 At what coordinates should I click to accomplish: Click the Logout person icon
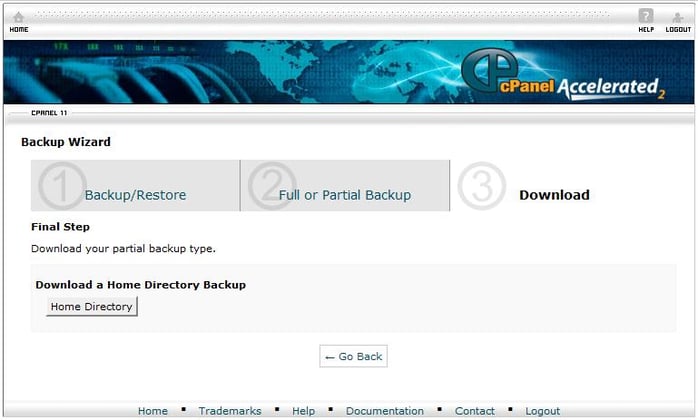tap(678, 17)
